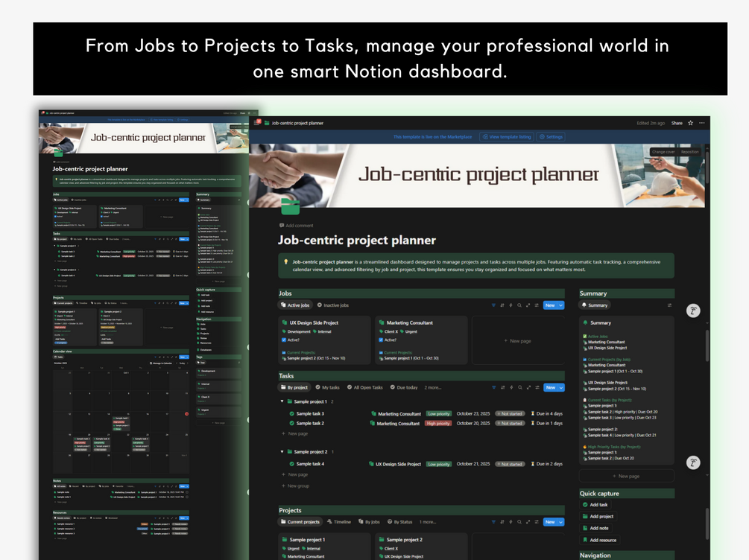Open the filter icon in Tasks toolbar

point(494,388)
